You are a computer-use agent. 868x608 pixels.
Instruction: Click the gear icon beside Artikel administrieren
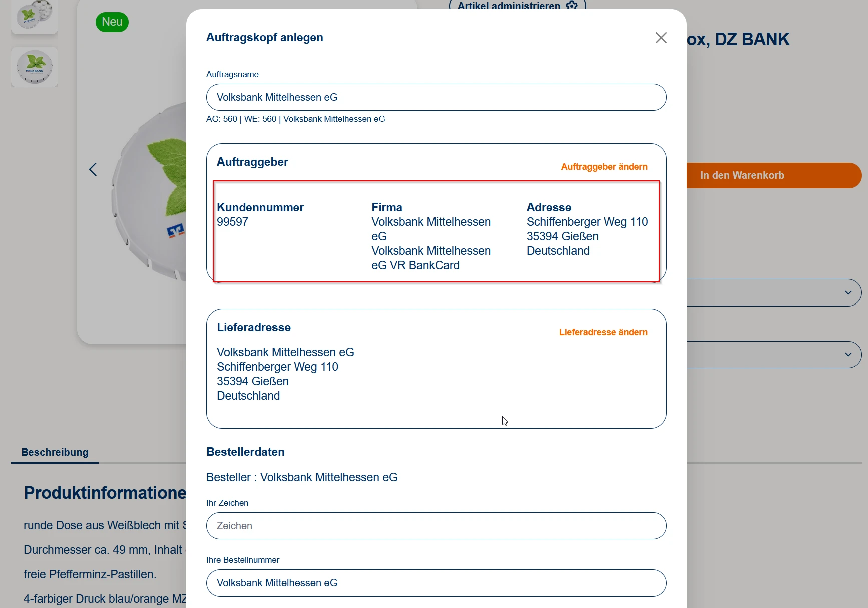(x=572, y=6)
